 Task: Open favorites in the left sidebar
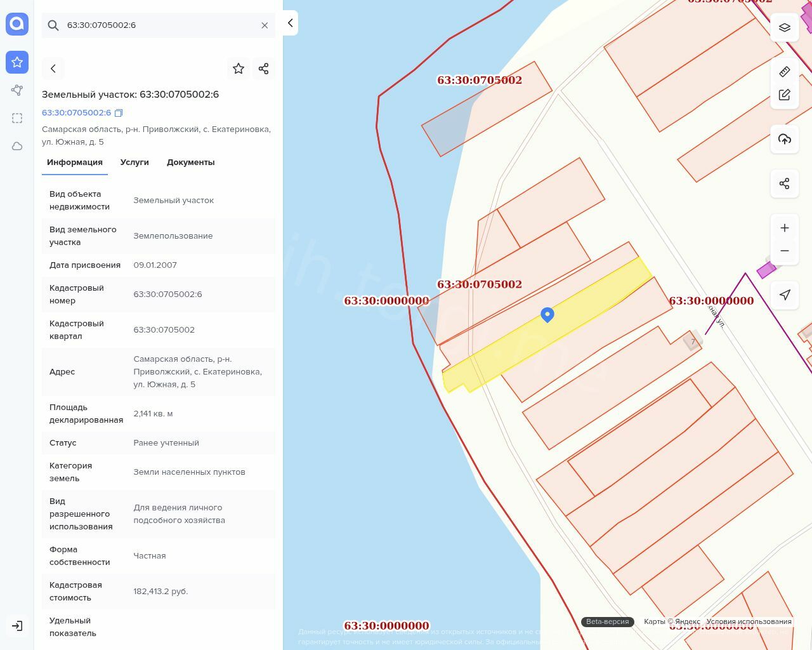point(17,62)
